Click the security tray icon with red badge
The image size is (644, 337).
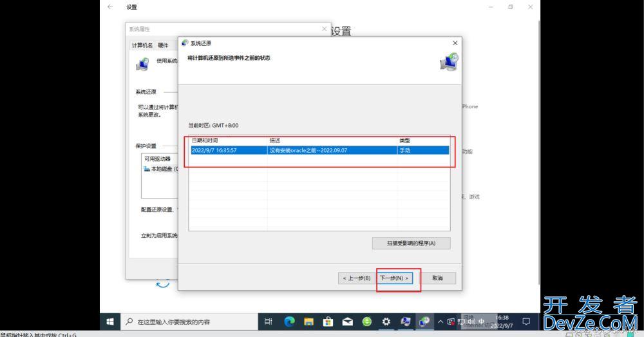pos(451,322)
